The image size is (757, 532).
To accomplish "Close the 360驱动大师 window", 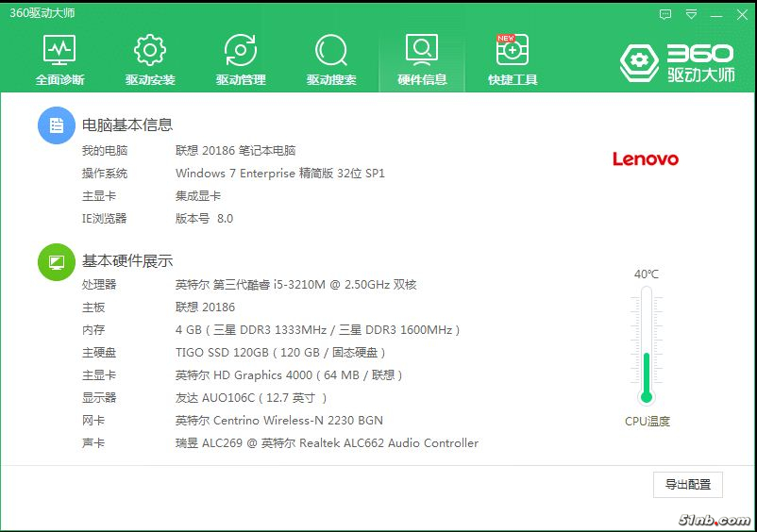I will coord(742,14).
